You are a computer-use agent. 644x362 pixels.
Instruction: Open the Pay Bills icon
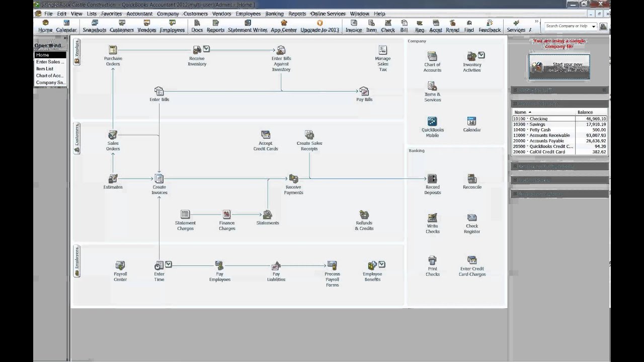coord(364,91)
